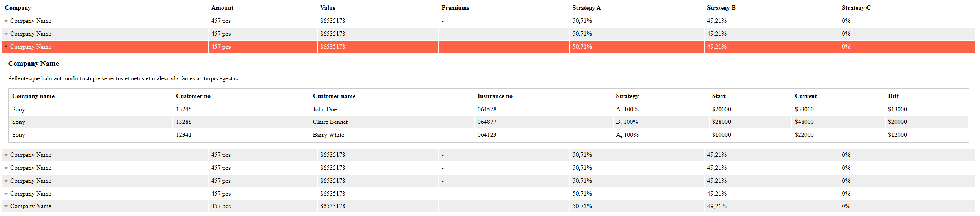Select the Insurance no header

pyautogui.click(x=495, y=96)
